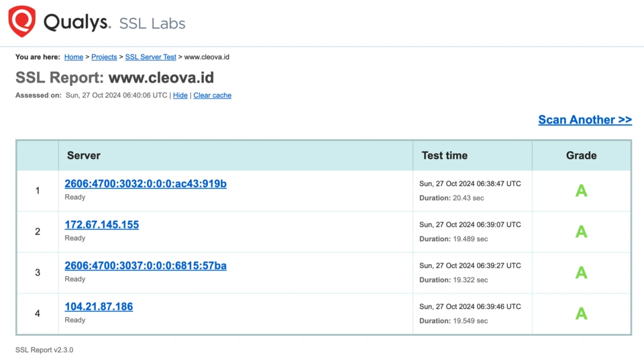This screenshot has height=358, width=644.
Task: Open server 172.67.145.155 report
Action: tap(102, 225)
